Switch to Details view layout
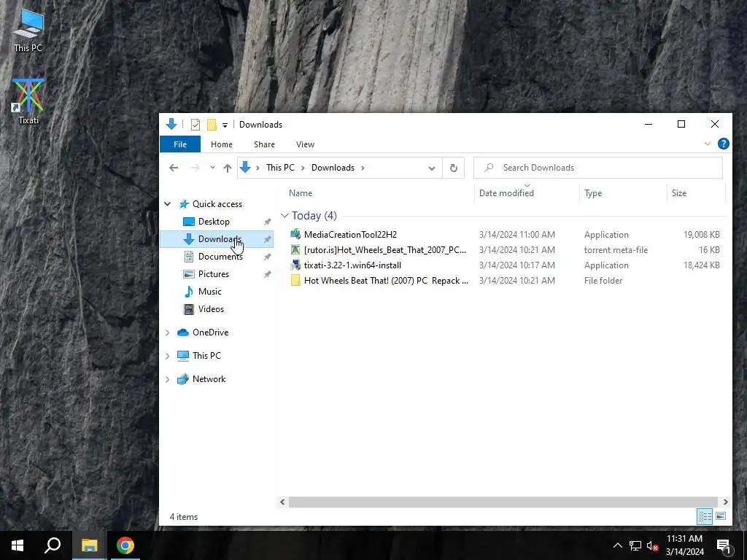This screenshot has width=747, height=560. point(705,516)
